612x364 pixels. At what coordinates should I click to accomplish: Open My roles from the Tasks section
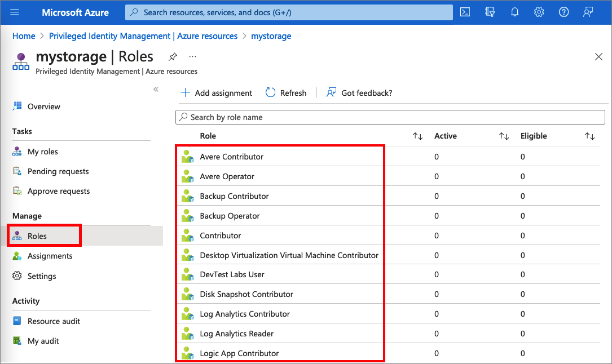click(x=42, y=151)
